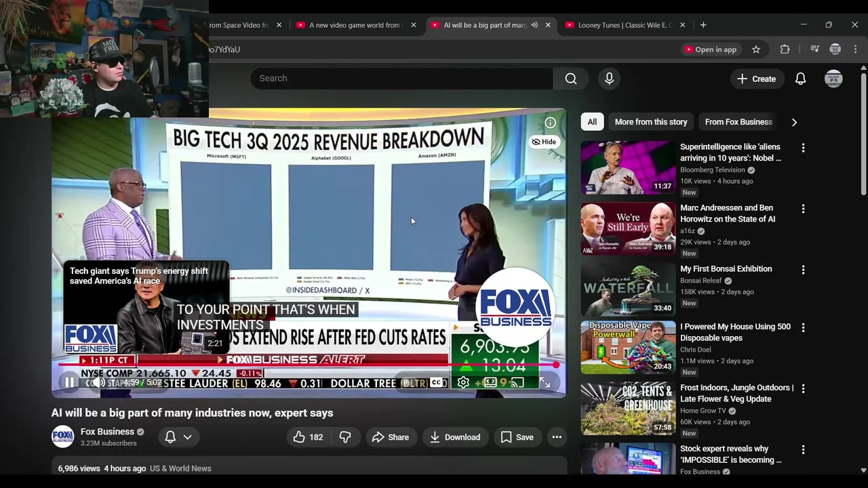Click the Fox Business channel watermark circle
The width and height of the screenshot is (868, 488).
[x=515, y=307]
